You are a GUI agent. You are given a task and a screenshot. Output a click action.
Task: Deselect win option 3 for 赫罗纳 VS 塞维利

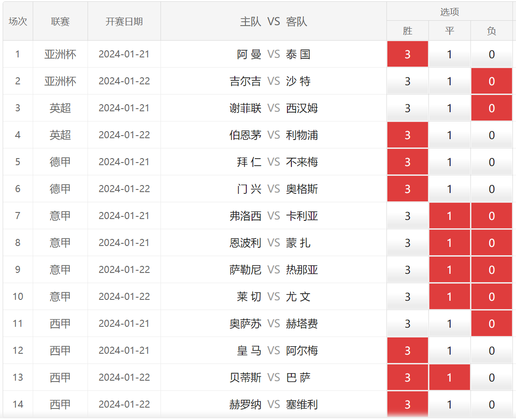tap(407, 404)
